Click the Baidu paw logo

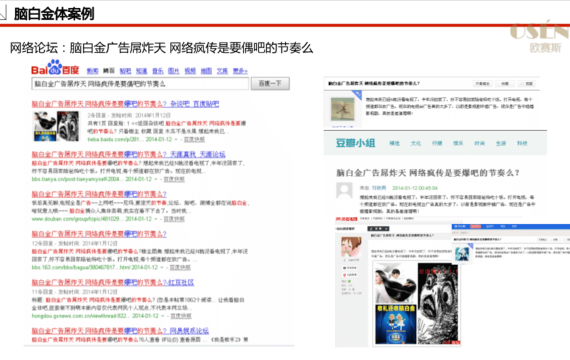tap(55, 67)
